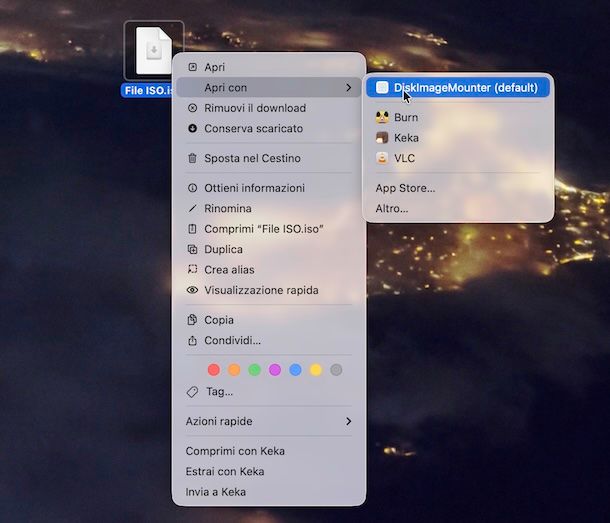This screenshot has width=610, height=523.
Task: Select Rimuovi il download
Action: [x=269, y=108]
